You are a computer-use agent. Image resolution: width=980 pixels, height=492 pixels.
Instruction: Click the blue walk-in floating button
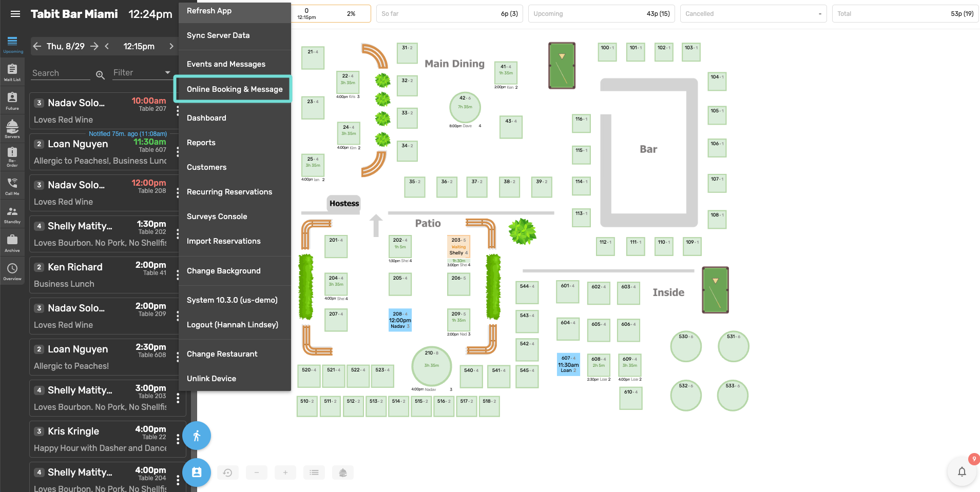(x=197, y=436)
